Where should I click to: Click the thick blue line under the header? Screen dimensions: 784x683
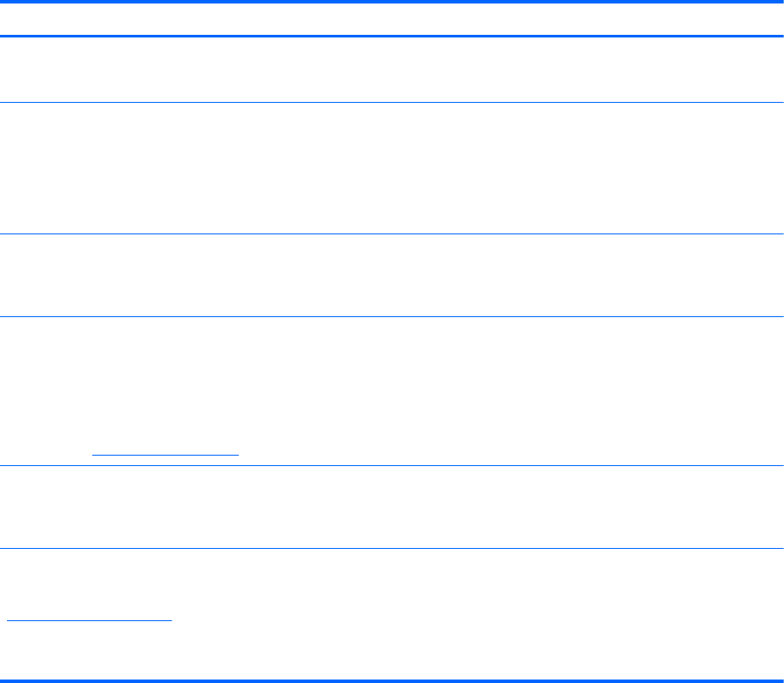click(x=392, y=36)
